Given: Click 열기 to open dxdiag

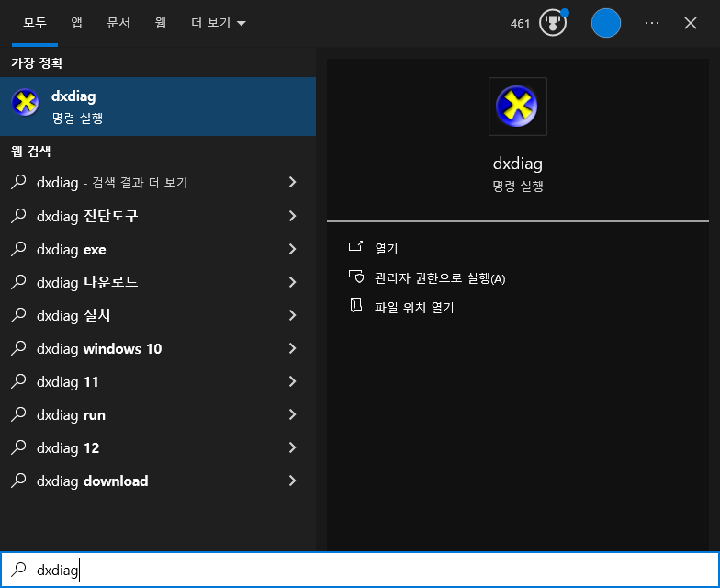Looking at the screenshot, I should pyautogui.click(x=386, y=248).
